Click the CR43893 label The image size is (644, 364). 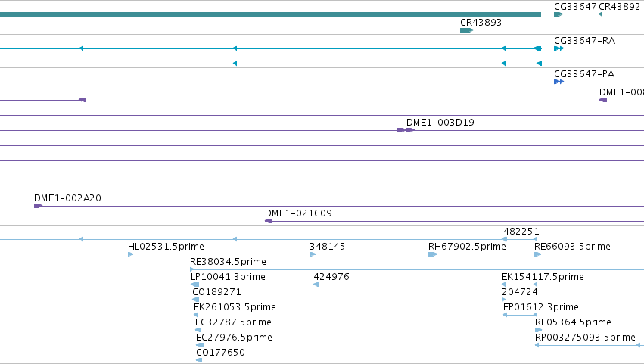click(x=481, y=23)
